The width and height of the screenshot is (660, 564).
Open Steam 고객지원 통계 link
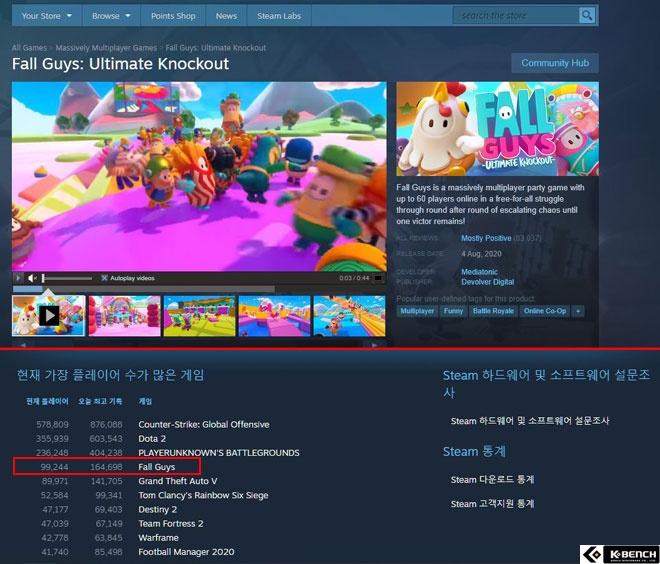pyautogui.click(x=492, y=504)
